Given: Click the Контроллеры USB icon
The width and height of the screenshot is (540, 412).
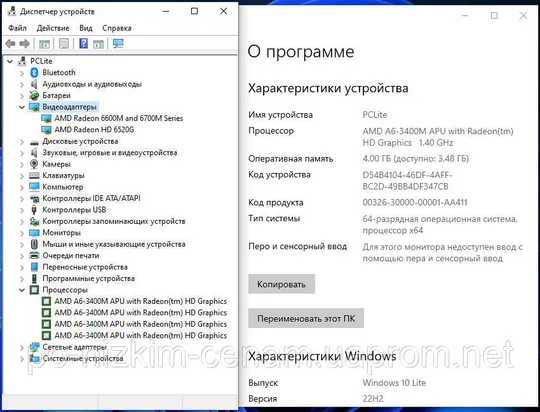Looking at the screenshot, I should 34,210.
